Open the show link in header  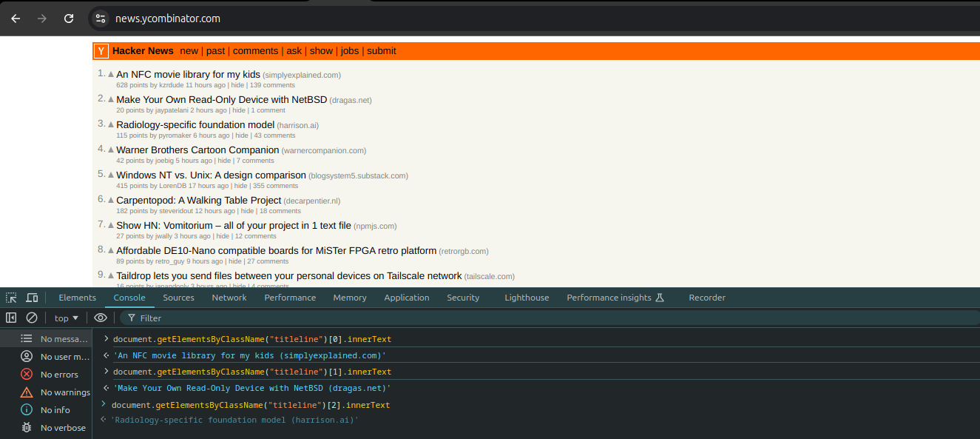click(321, 51)
